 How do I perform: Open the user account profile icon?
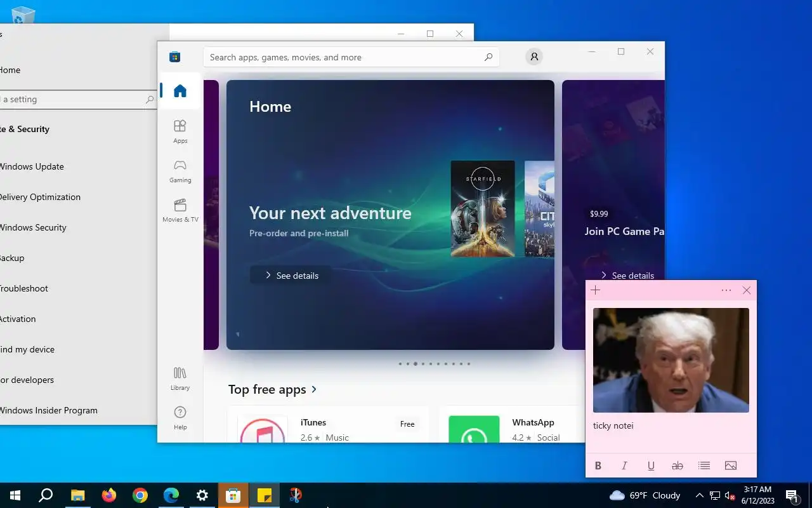coord(534,57)
